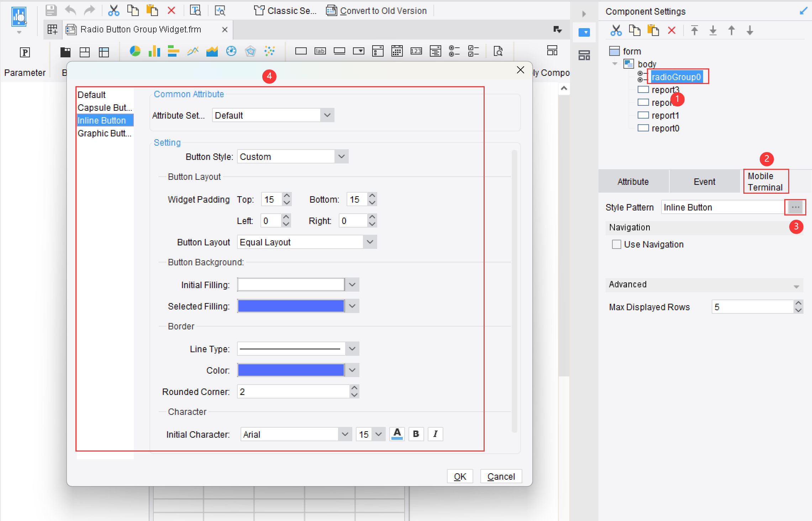Open the Button Layout dropdown showing Equal Layout

[x=370, y=242]
